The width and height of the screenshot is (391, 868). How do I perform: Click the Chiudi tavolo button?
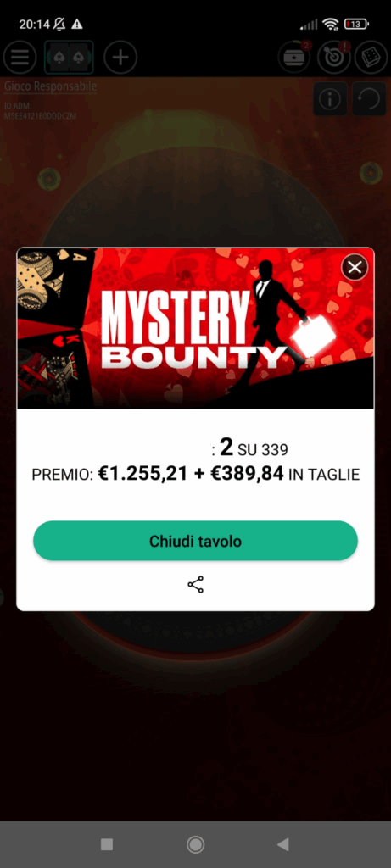point(195,541)
